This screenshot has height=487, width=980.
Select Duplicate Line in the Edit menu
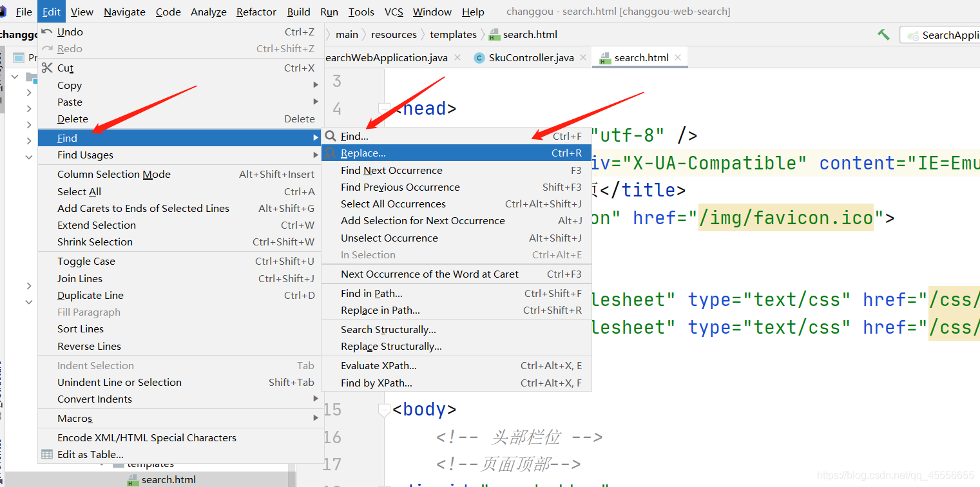pyautogui.click(x=180, y=295)
